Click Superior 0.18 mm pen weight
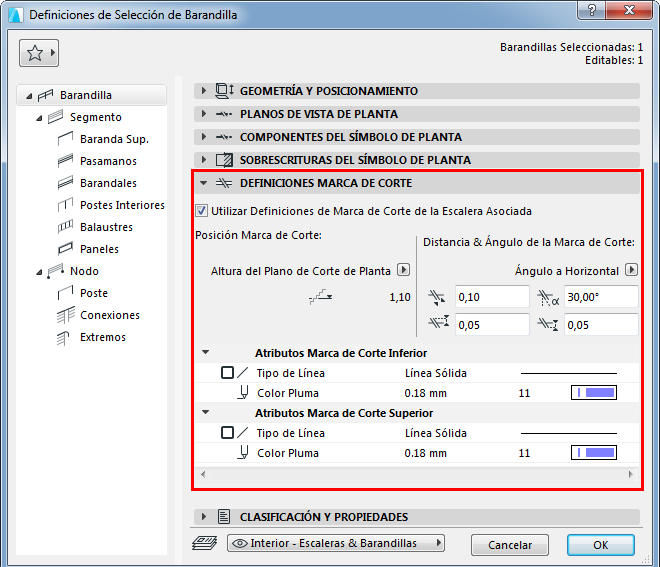The width and height of the screenshot is (660, 567). click(x=426, y=453)
